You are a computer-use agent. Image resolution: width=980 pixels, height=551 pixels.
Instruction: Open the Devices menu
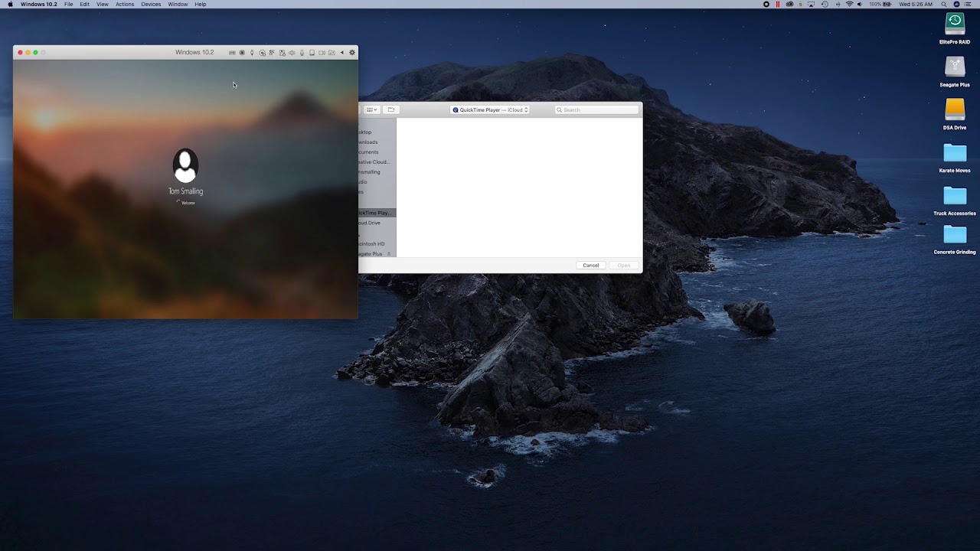[151, 5]
